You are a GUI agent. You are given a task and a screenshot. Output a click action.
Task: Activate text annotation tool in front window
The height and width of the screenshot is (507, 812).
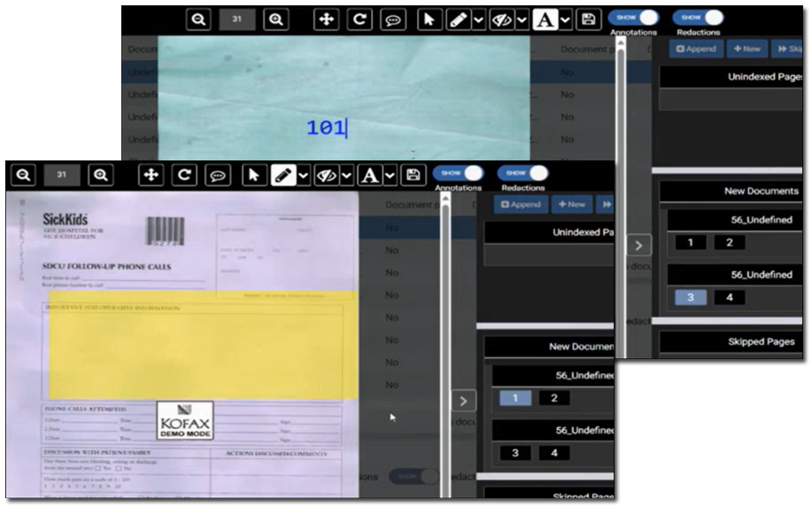pyautogui.click(x=370, y=175)
